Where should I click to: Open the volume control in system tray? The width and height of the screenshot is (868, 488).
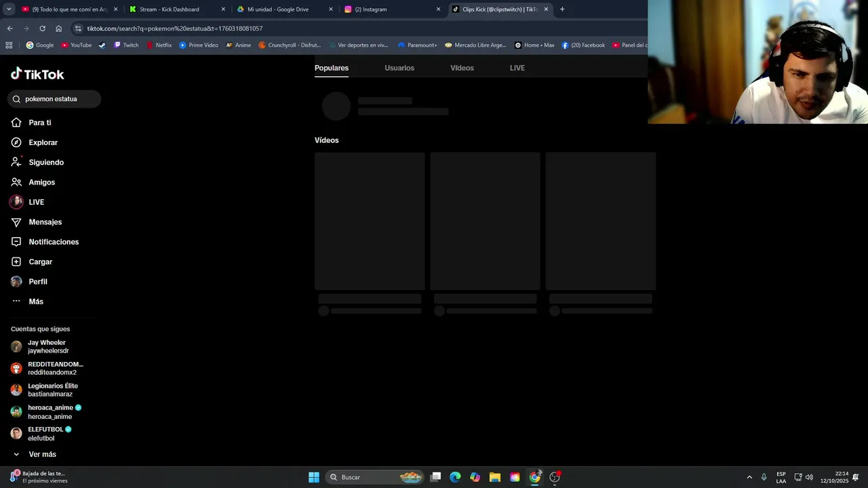(x=809, y=477)
